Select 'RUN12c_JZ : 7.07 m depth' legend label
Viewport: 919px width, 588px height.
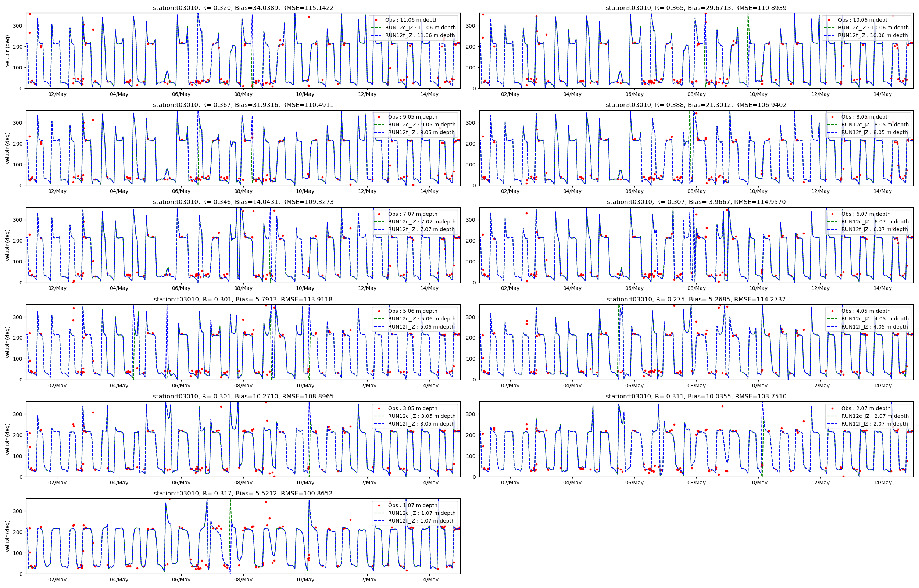click(x=422, y=222)
